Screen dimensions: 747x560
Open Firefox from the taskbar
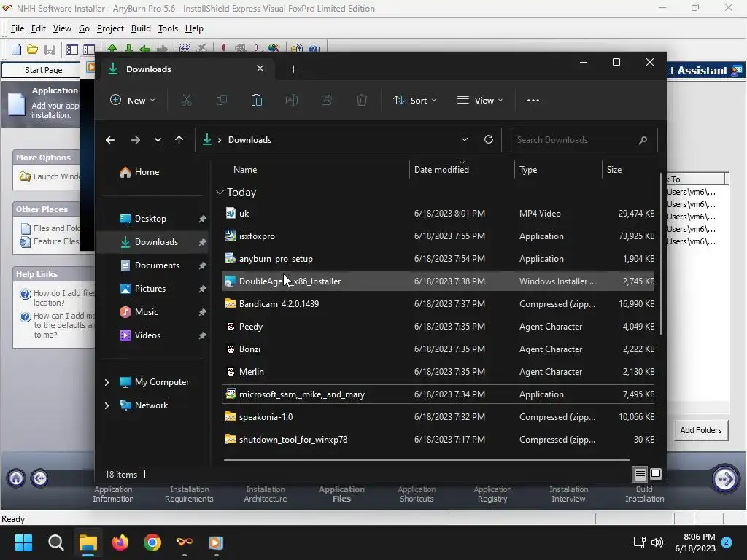[x=120, y=542]
